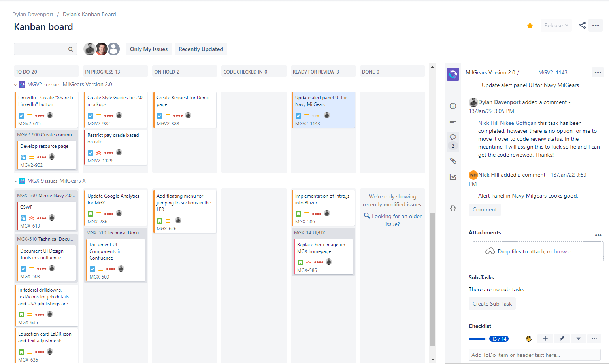Click task type checkbox on MGV2-1143 card

(298, 116)
